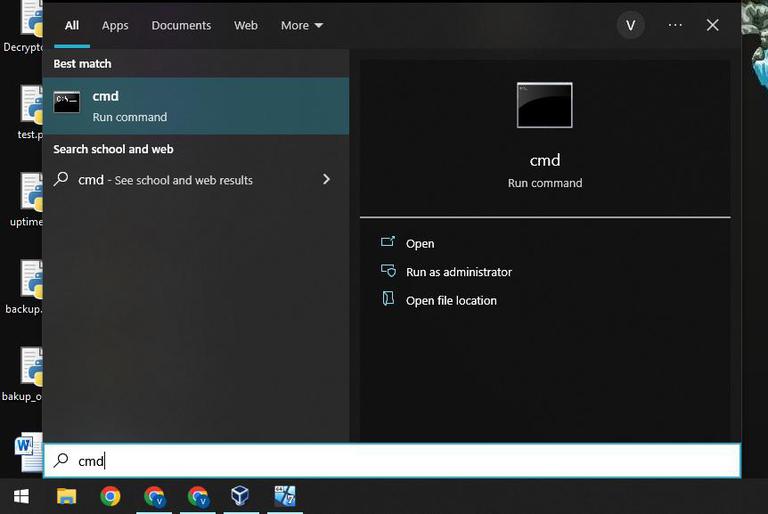Click the cmd icon in best match
The width and height of the screenshot is (768, 514).
tap(67, 102)
